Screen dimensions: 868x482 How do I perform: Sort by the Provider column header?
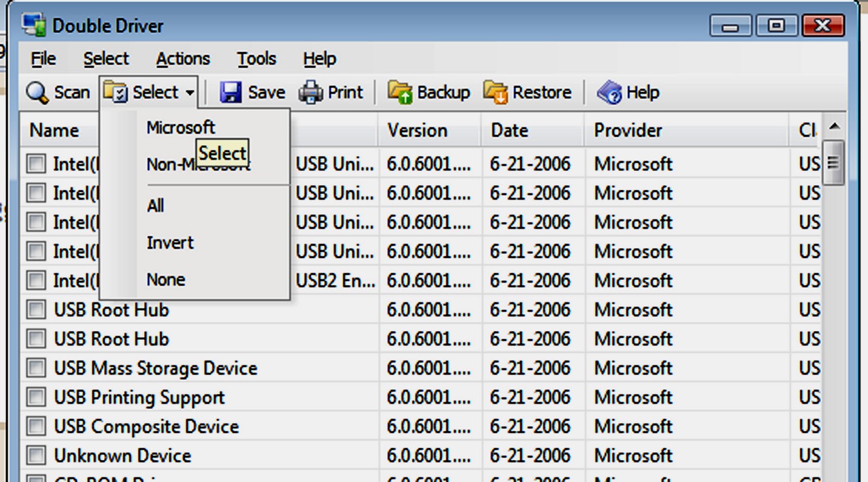pos(687,130)
